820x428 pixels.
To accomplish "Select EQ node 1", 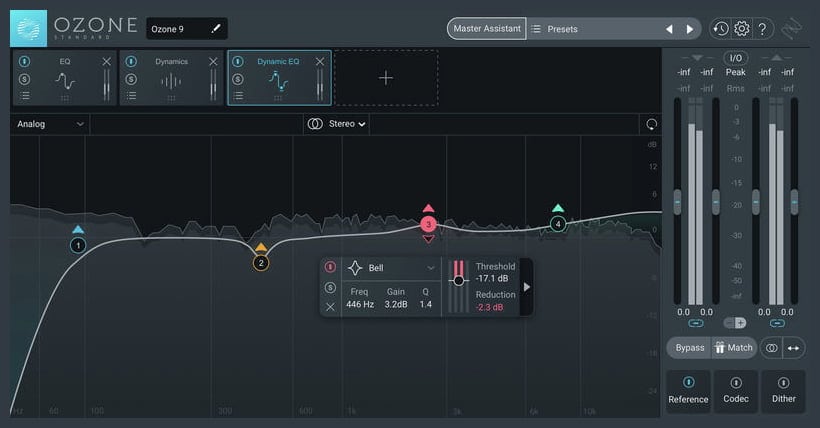I will pos(78,245).
